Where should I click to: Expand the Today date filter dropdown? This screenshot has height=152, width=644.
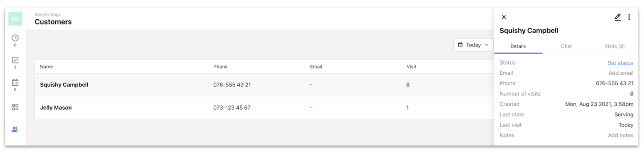(473, 45)
